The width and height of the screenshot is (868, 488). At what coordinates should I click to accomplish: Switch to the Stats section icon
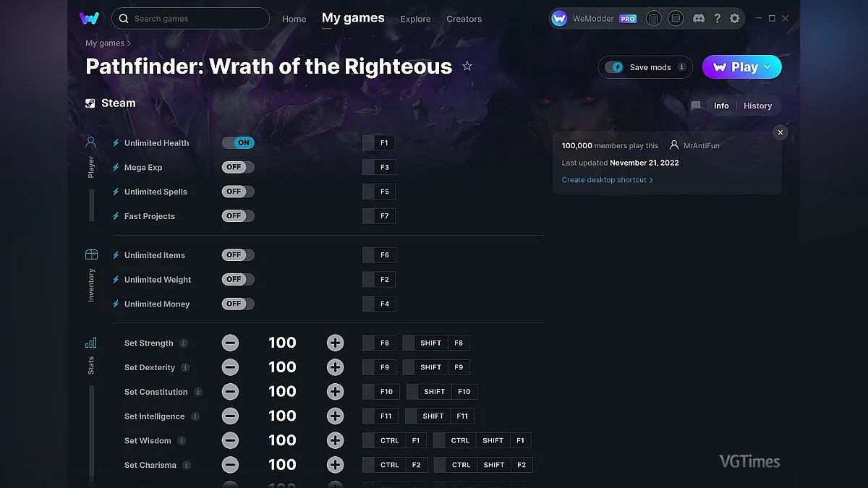point(90,342)
